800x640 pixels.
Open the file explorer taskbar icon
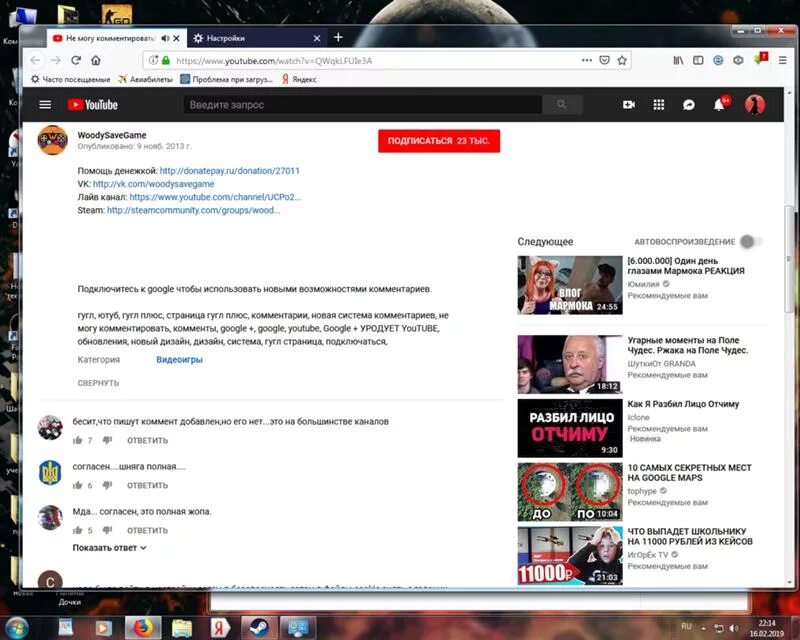point(182,627)
